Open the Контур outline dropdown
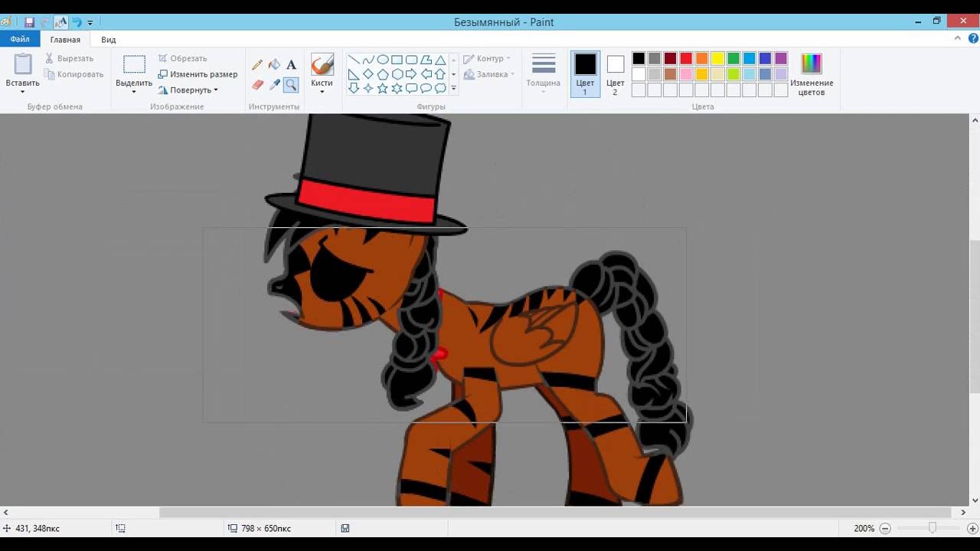The image size is (980, 551). (x=487, y=58)
